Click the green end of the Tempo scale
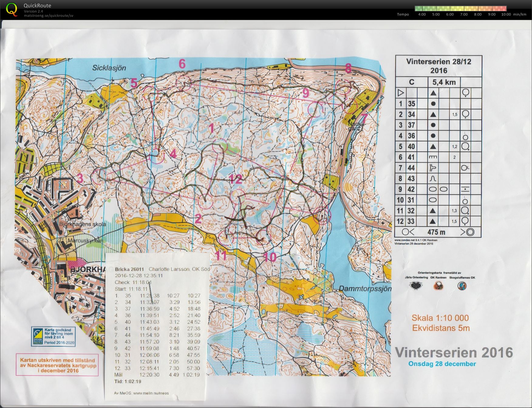 (417, 9)
